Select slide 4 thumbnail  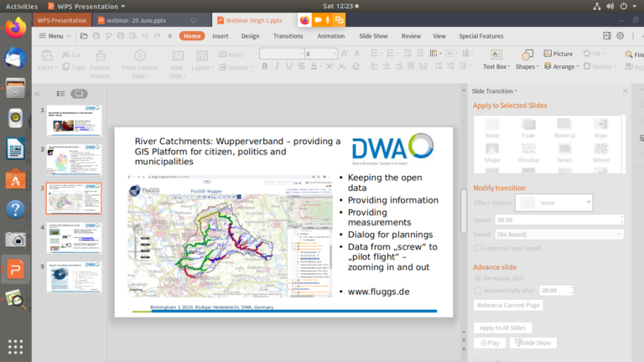(x=74, y=238)
